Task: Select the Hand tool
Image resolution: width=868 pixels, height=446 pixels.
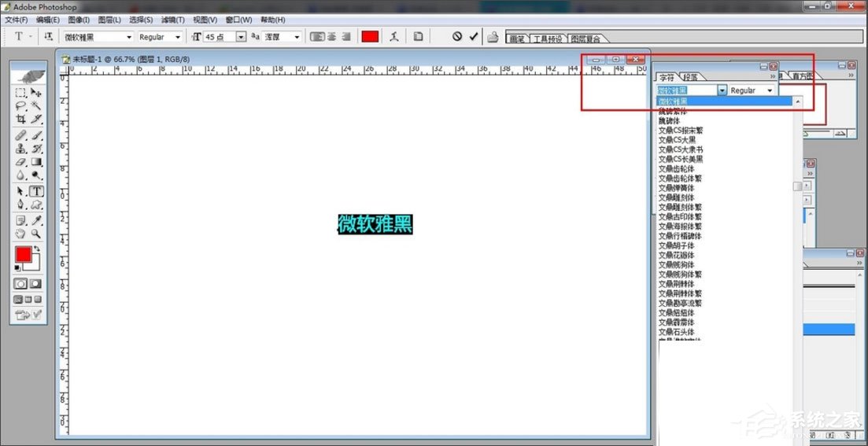Action: tap(21, 234)
